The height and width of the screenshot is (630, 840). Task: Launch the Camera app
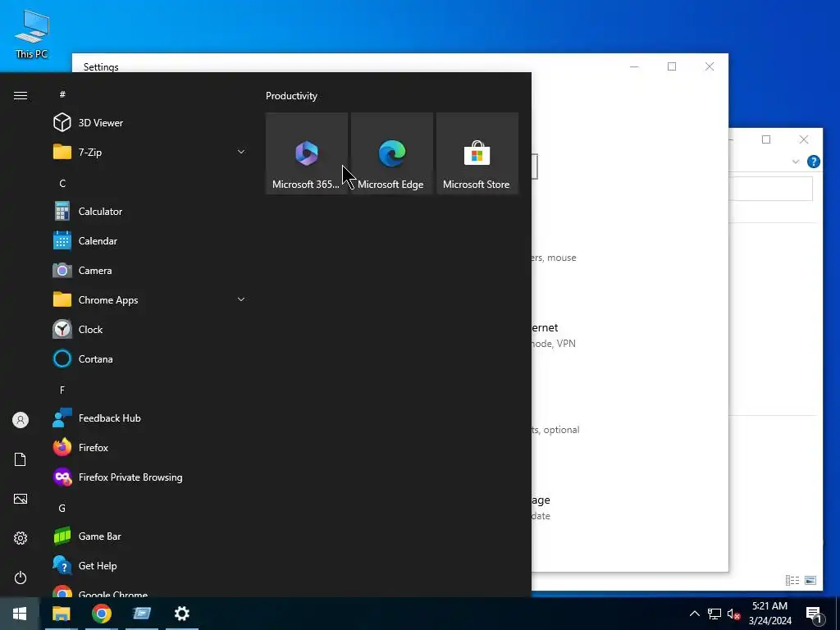point(150,271)
